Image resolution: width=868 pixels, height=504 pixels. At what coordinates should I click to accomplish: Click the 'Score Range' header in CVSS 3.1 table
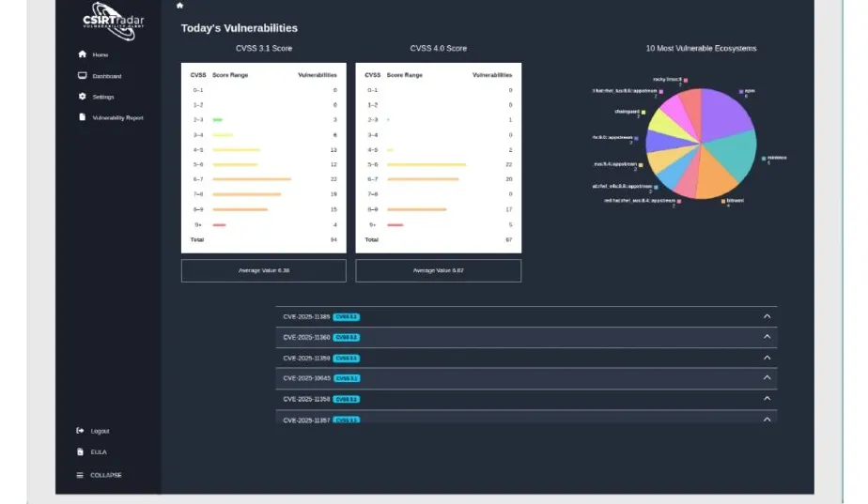(230, 75)
